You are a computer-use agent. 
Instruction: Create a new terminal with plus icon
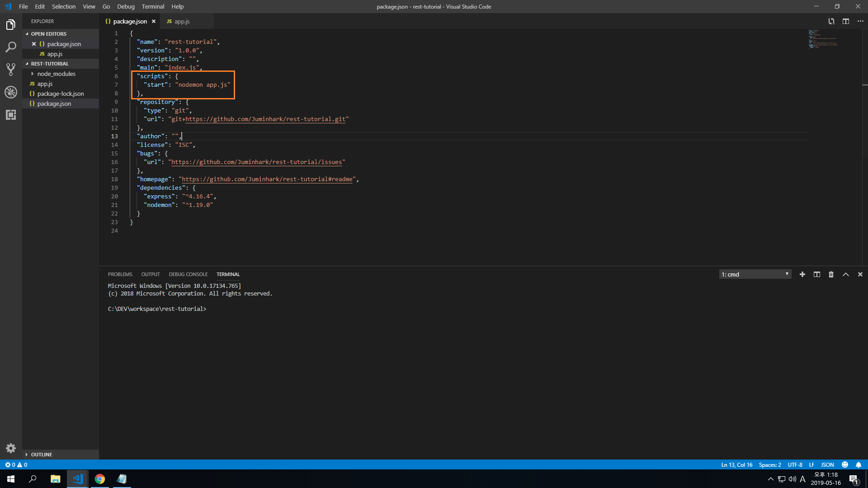click(x=802, y=274)
